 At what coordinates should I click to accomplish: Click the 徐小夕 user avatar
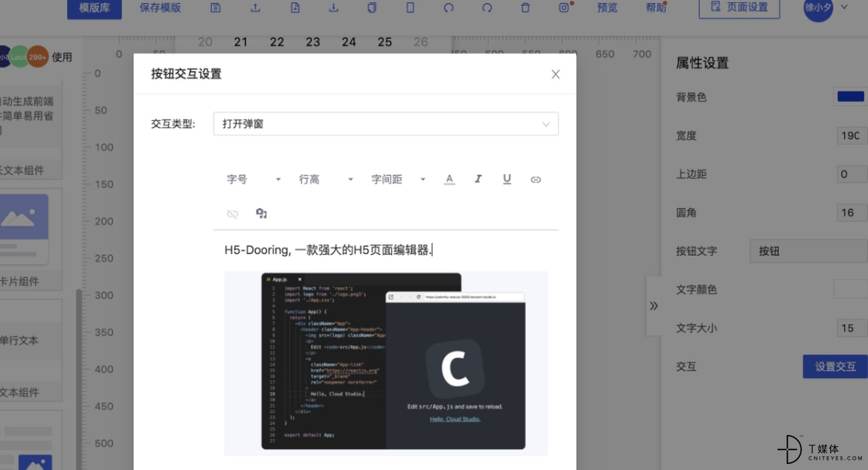point(818,7)
